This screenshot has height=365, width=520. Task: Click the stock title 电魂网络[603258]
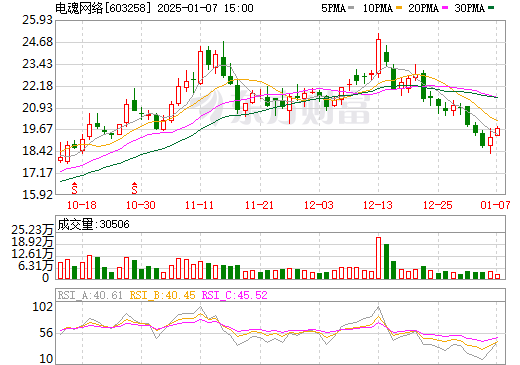[x=104, y=8]
